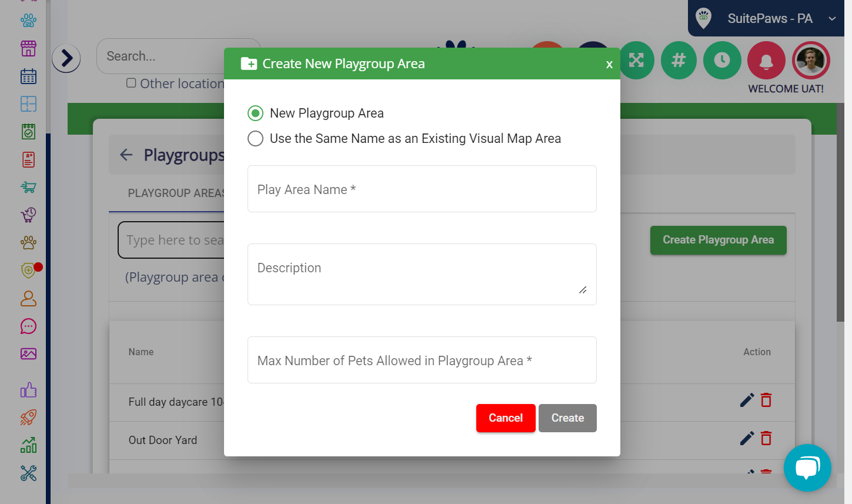Open the thumbs up sidebar icon
The height and width of the screenshot is (504, 852).
(28, 390)
